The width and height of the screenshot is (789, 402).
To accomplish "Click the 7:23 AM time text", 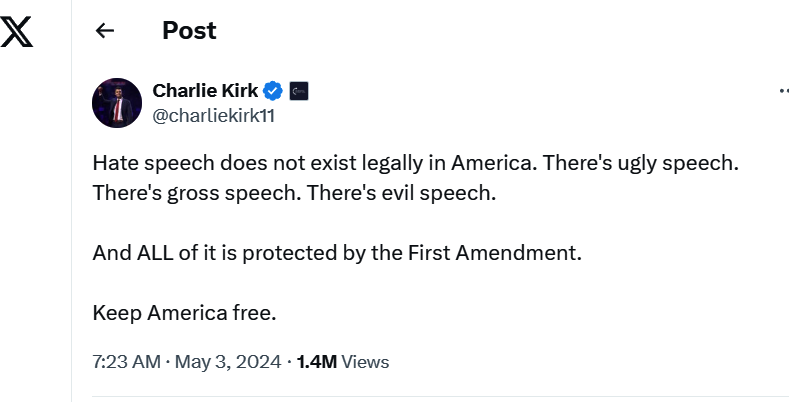I will point(126,361).
